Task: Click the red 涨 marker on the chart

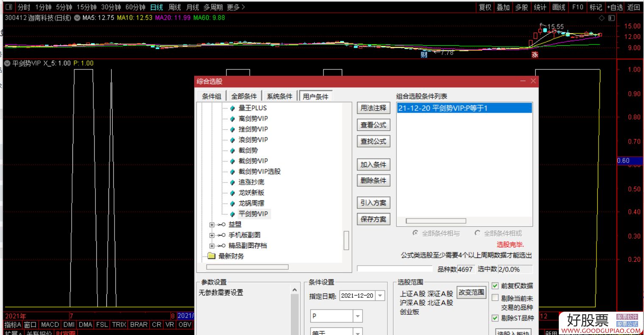Action: tap(535, 55)
